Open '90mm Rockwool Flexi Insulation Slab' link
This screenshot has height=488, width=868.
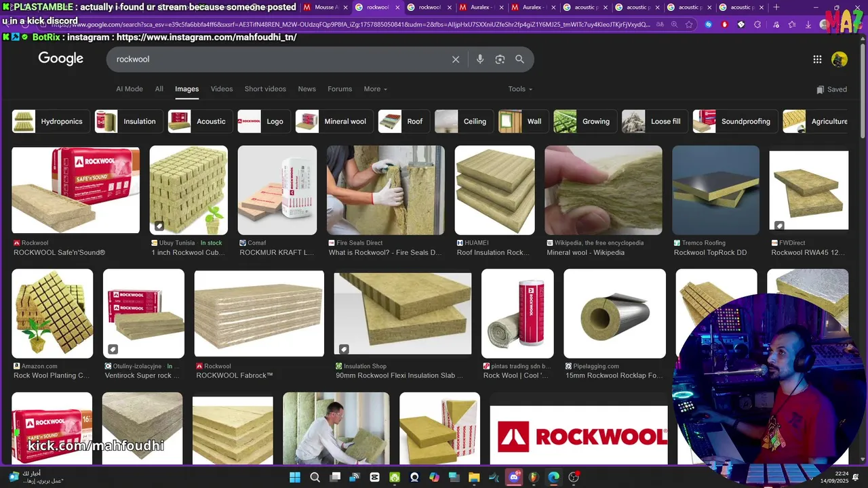click(x=399, y=375)
